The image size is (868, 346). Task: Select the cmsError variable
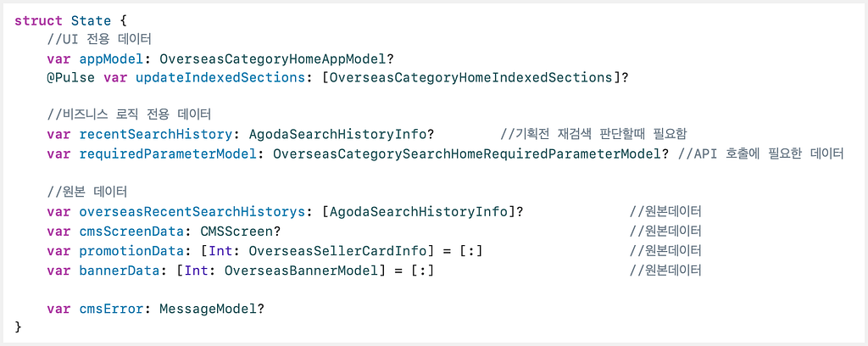coord(111,308)
